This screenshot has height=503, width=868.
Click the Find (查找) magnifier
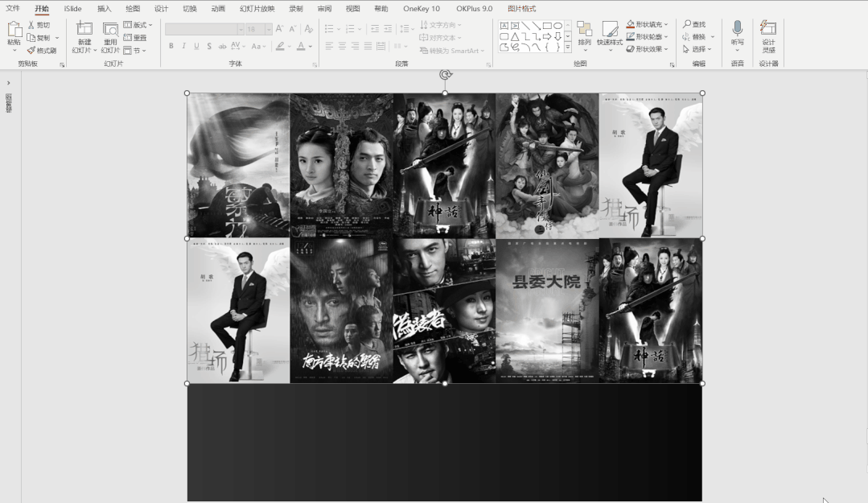pos(687,24)
